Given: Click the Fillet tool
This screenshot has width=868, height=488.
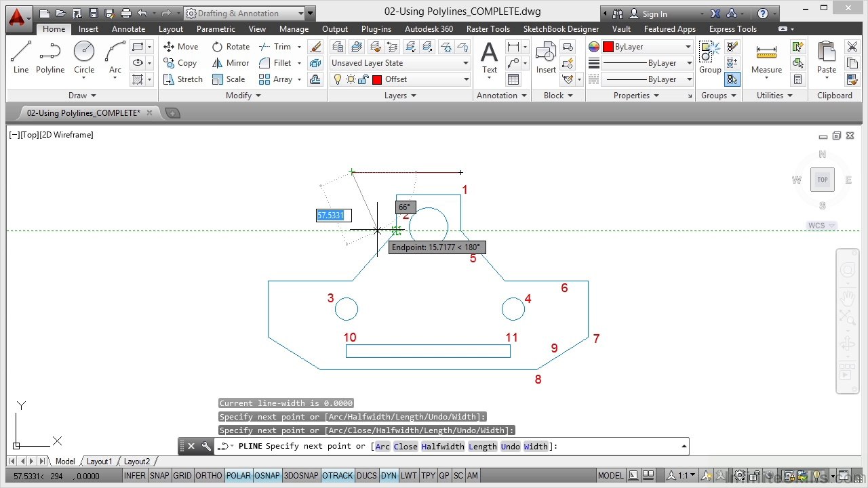Looking at the screenshot, I should (x=275, y=63).
